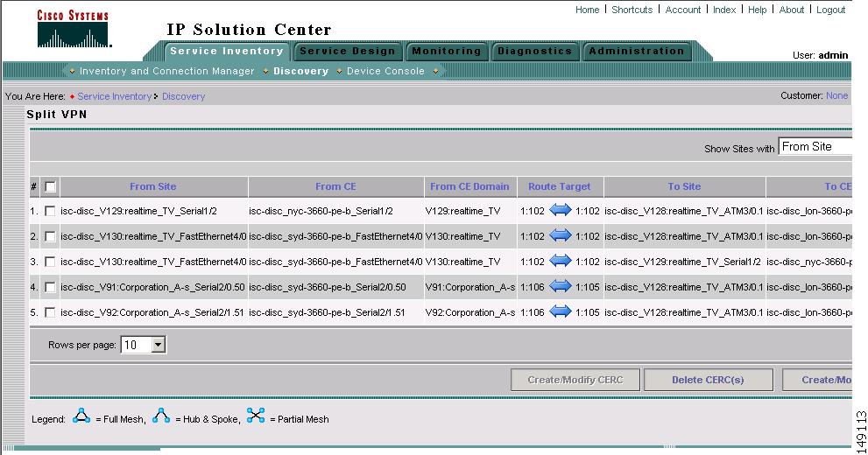Click the route target arrow in row 2
The image size is (868, 455).
[561, 236]
